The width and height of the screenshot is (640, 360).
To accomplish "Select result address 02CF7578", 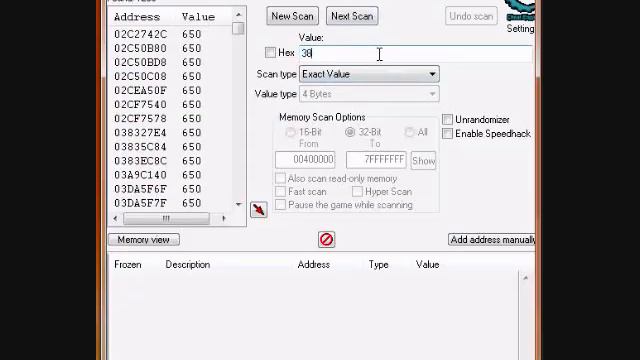I will 141,119.
